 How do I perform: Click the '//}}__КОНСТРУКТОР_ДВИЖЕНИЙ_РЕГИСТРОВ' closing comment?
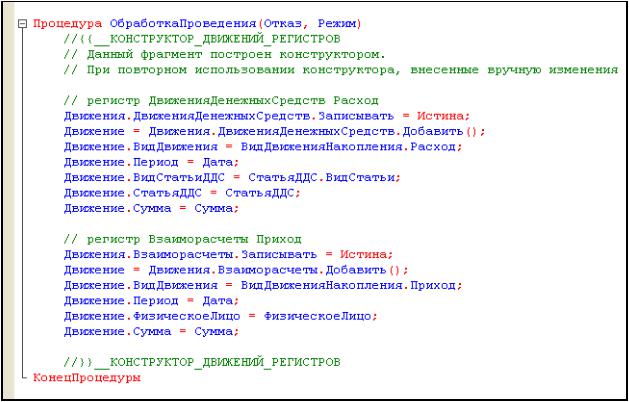[202, 363]
